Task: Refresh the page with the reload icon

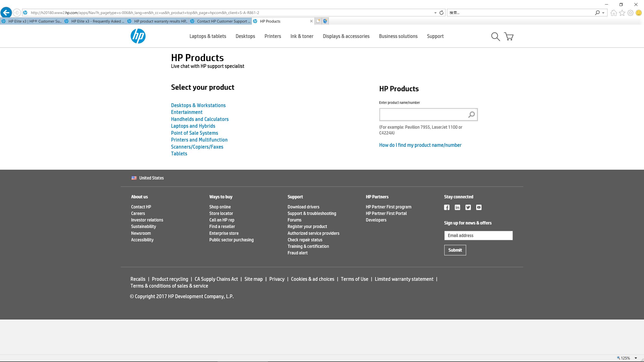Action: click(441, 13)
